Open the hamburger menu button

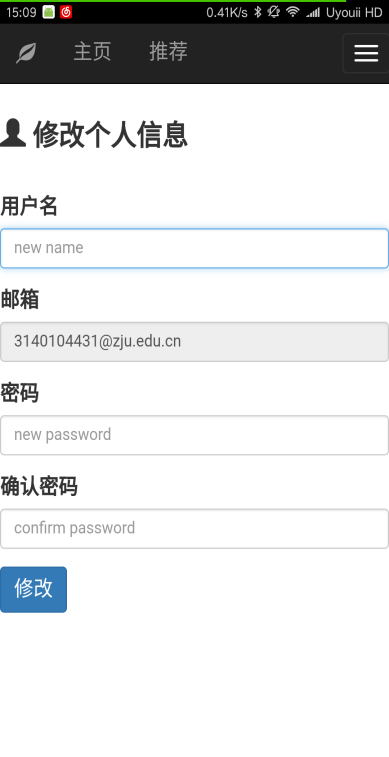point(366,53)
